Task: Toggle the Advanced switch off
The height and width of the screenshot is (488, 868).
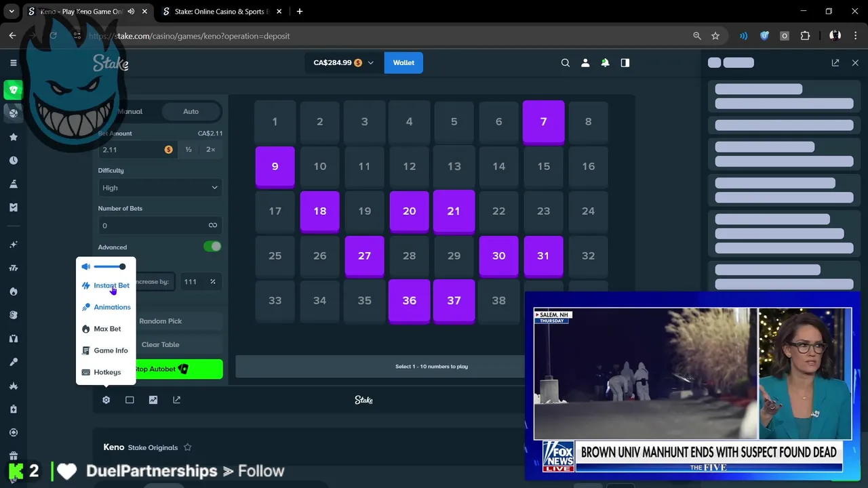Action: 212,247
